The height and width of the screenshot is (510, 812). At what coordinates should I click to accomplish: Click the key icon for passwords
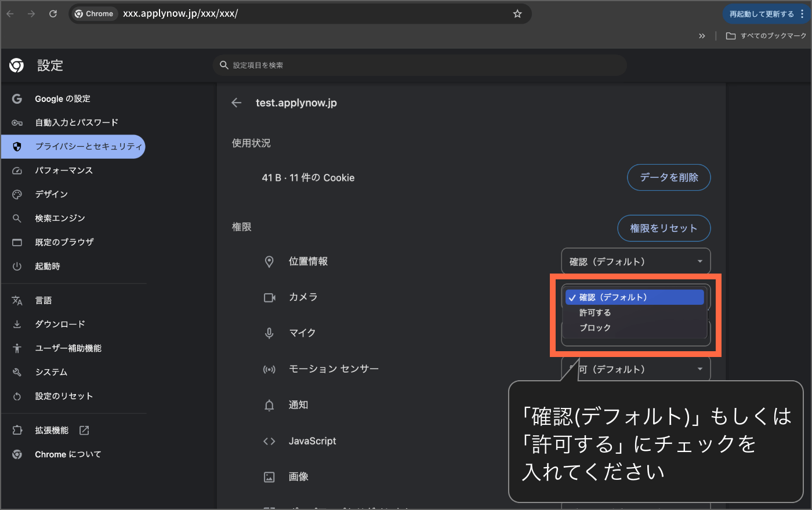[x=17, y=123]
